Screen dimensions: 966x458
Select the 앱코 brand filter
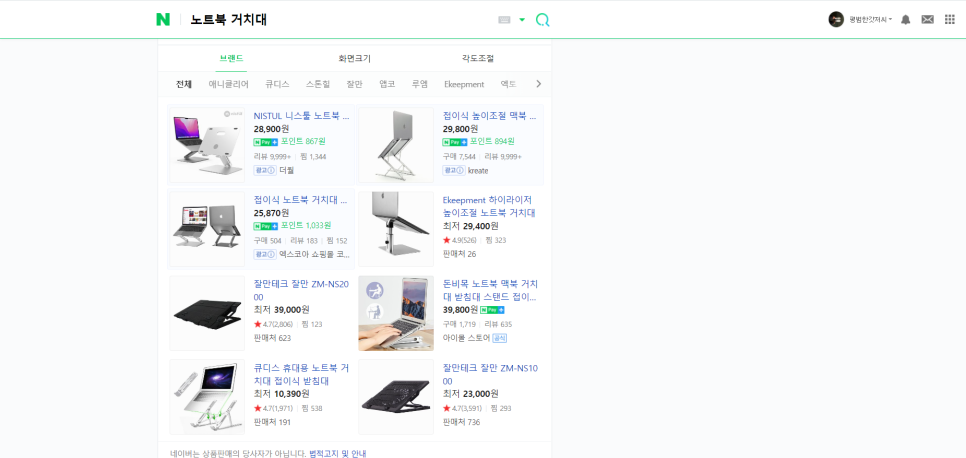click(x=387, y=84)
